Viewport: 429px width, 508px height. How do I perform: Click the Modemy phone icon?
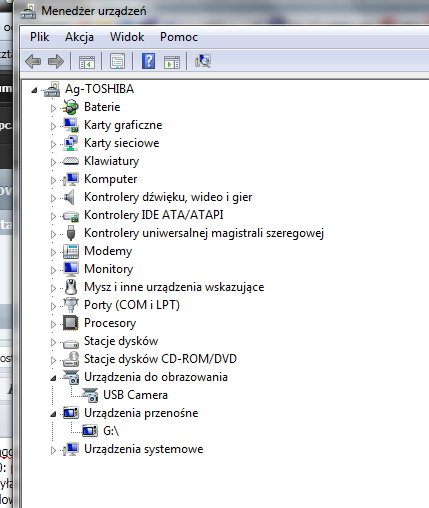(71, 251)
